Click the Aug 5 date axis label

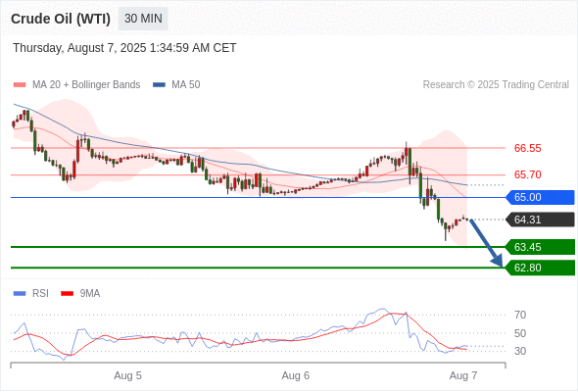(127, 375)
